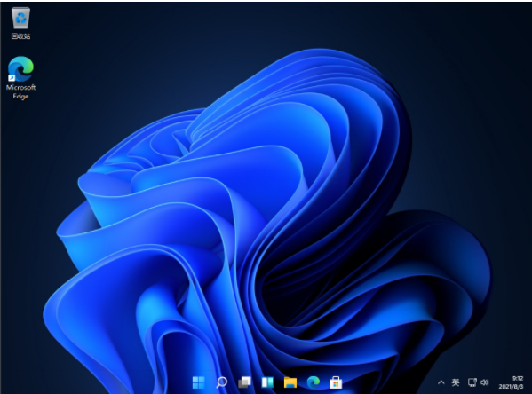Open the volume speaker tray icon
The image size is (532, 394).
[485, 382]
